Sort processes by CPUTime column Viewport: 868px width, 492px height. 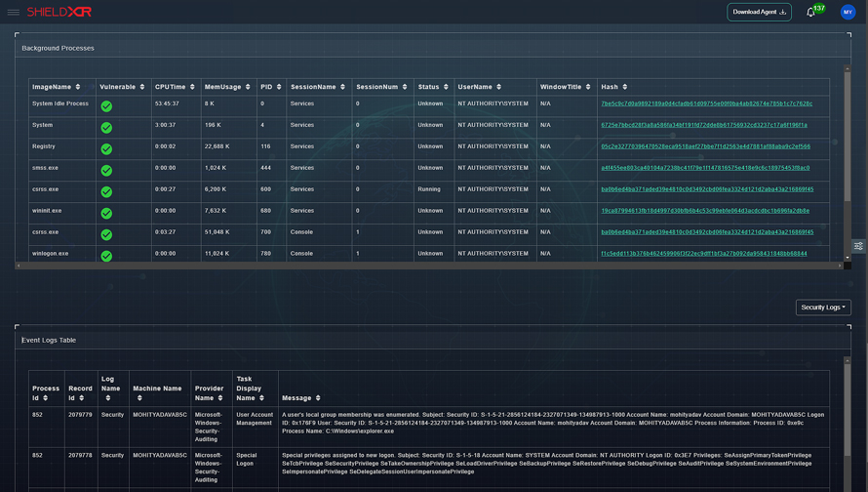tap(192, 87)
